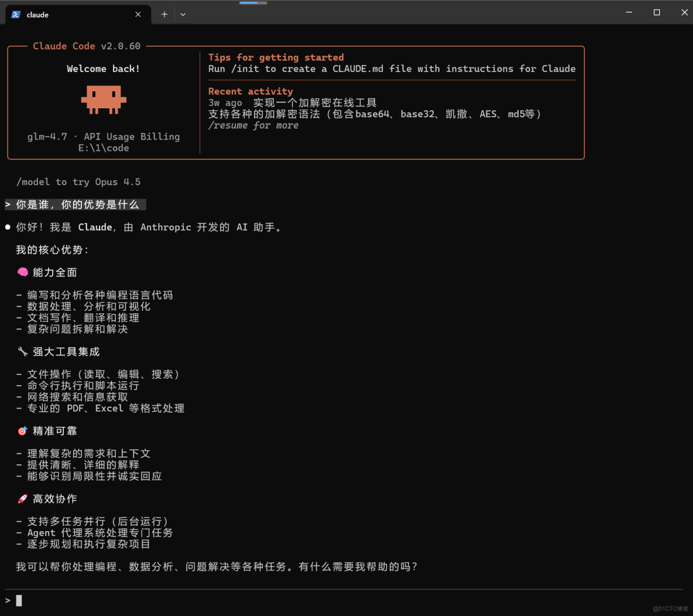Select the highlighted user question line

click(x=75, y=204)
